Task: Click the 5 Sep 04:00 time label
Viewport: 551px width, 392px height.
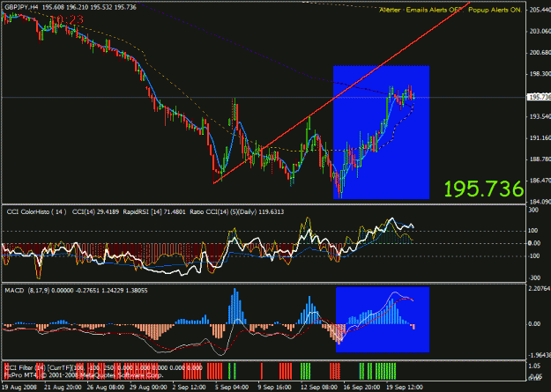Action: pos(232,387)
